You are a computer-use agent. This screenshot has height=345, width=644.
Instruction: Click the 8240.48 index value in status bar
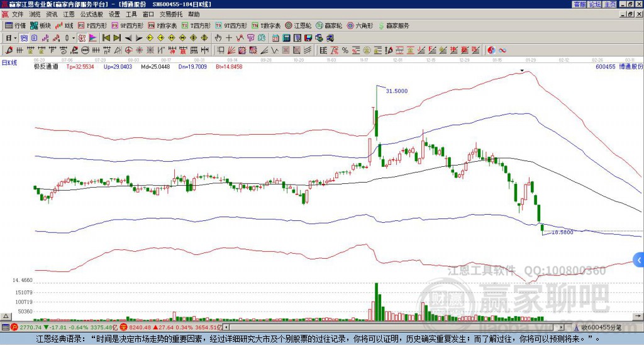point(140,327)
